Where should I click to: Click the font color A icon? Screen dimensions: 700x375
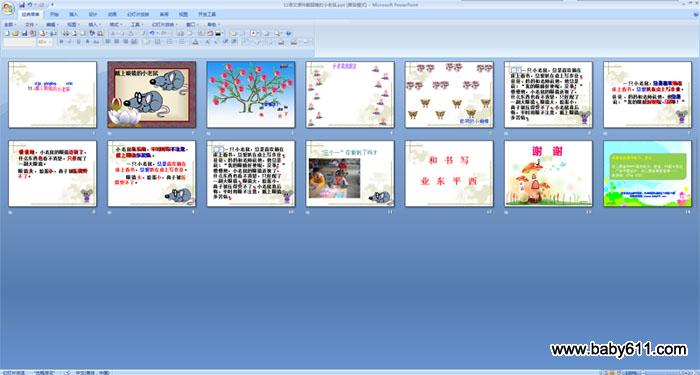[x=196, y=42]
